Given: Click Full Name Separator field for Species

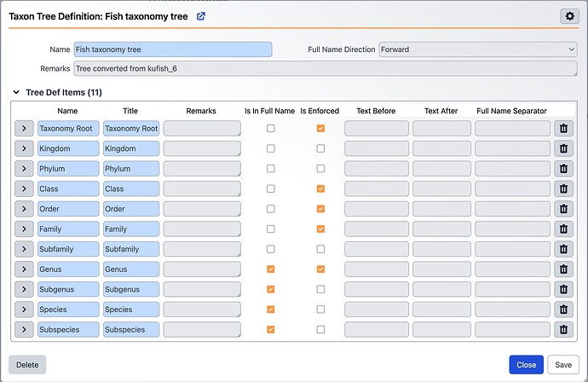Looking at the screenshot, I should click(513, 310).
